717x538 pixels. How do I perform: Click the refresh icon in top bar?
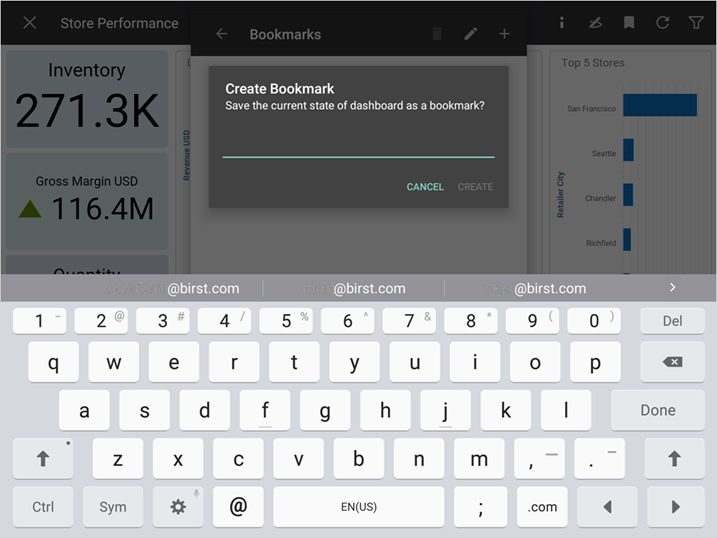click(x=662, y=22)
